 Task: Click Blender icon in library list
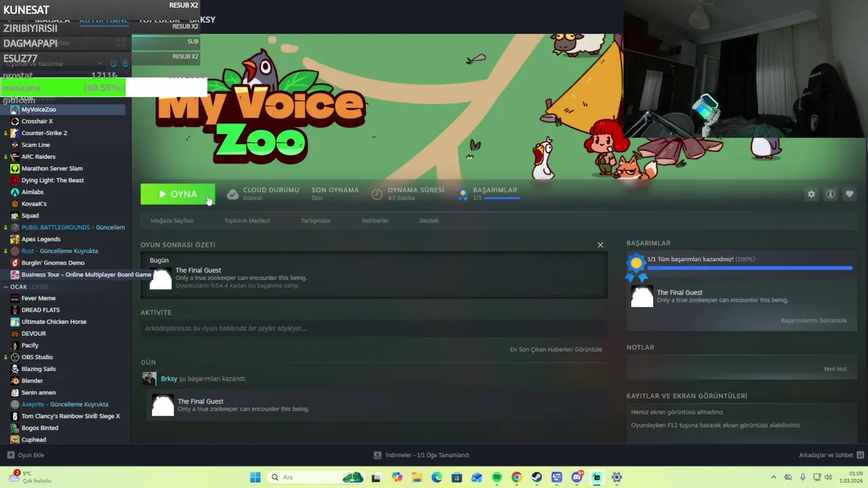(x=15, y=381)
